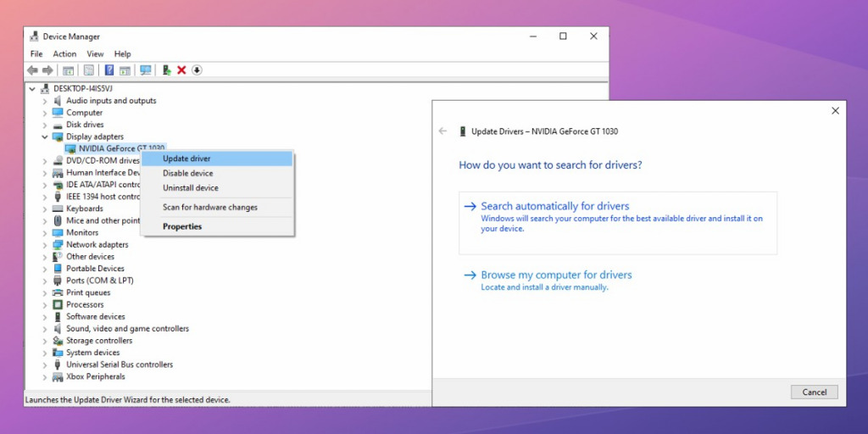Click the Properties sheet toolbar icon
The image size is (868, 434).
pos(88,70)
